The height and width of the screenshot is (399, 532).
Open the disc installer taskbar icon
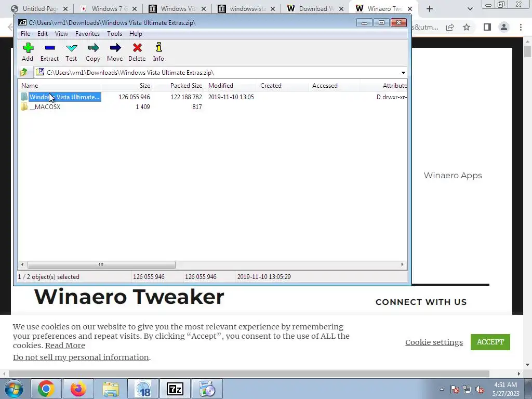[207, 389]
